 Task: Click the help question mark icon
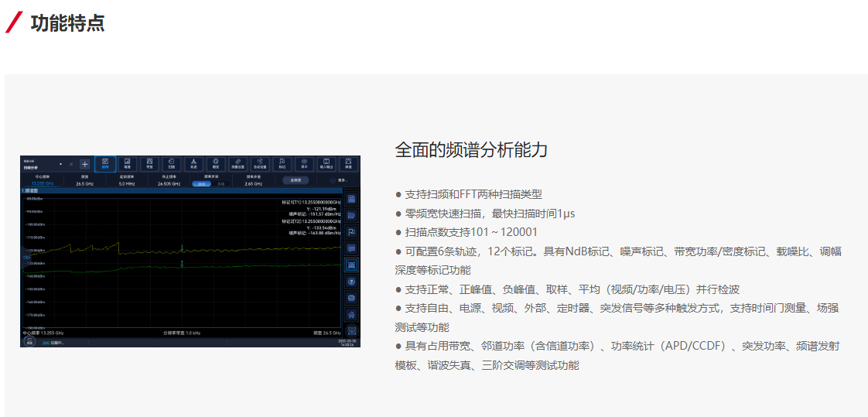(x=351, y=282)
